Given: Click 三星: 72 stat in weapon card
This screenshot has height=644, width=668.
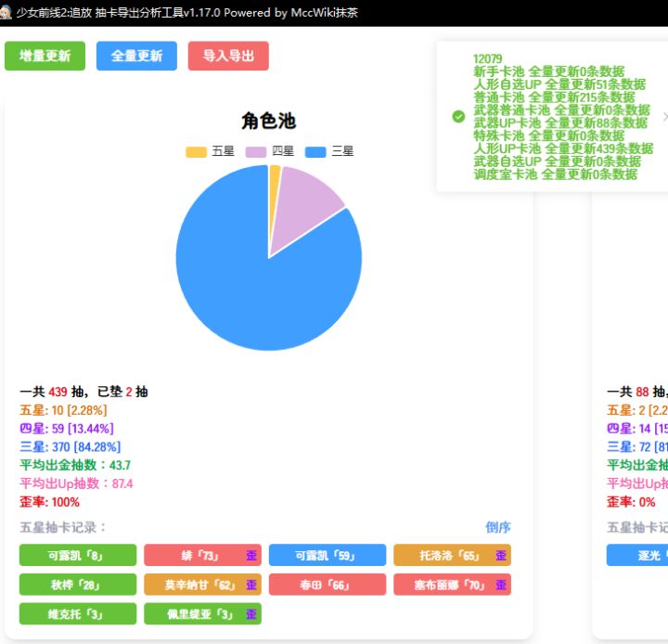Looking at the screenshot, I should point(637,446).
